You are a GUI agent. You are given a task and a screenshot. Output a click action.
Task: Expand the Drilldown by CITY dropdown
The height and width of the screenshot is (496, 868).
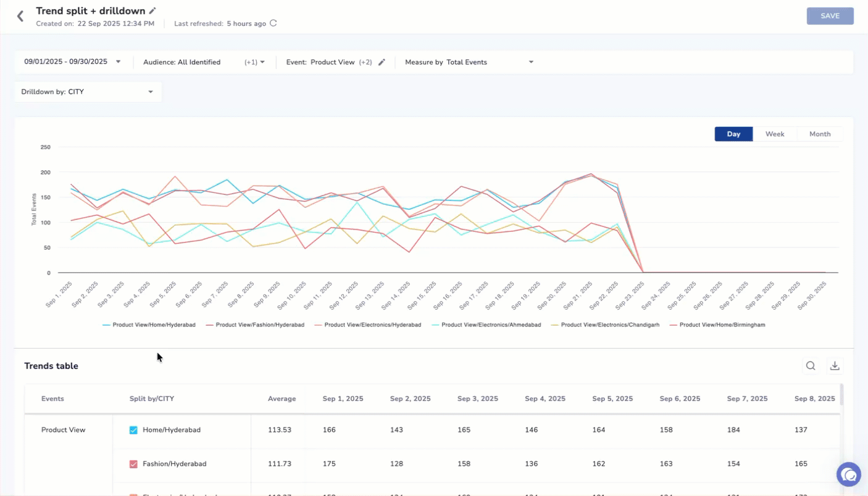(x=150, y=92)
